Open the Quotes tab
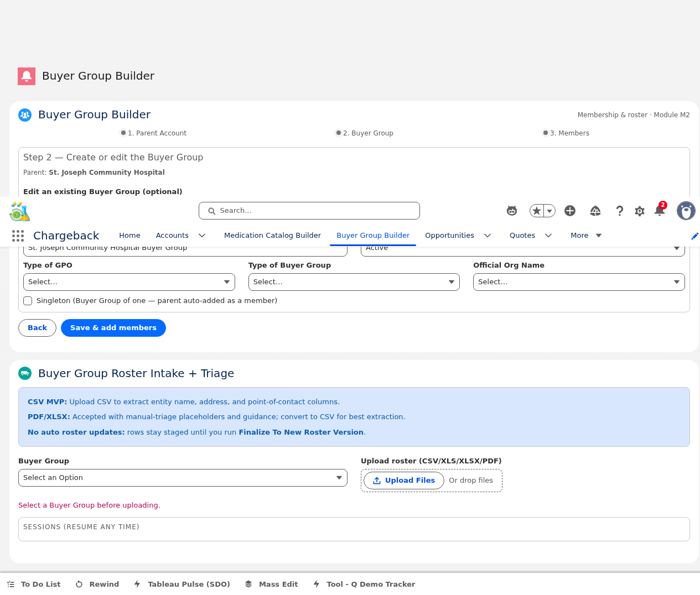700x595 pixels. click(x=522, y=236)
